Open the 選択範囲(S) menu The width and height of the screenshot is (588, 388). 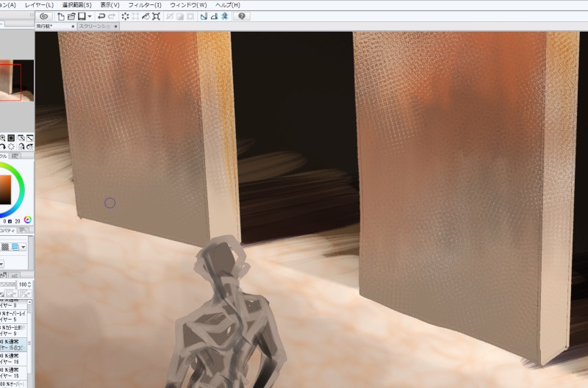coord(77,5)
